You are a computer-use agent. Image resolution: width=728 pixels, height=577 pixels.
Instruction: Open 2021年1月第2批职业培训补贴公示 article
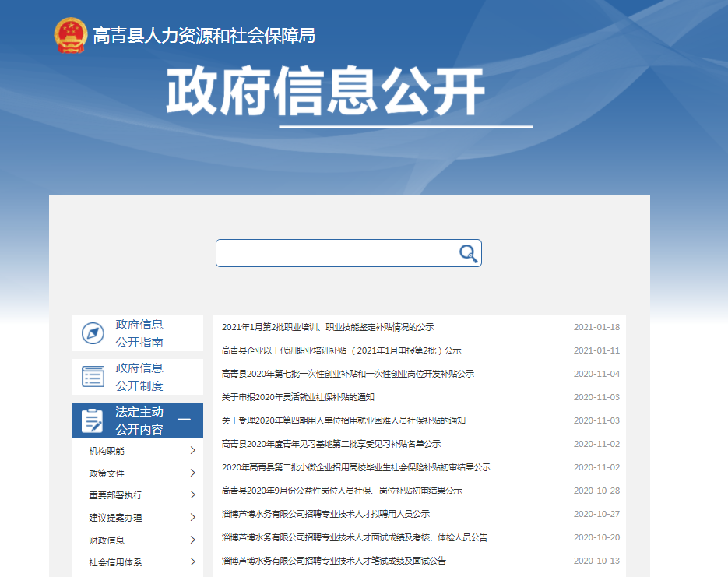pyautogui.click(x=328, y=327)
